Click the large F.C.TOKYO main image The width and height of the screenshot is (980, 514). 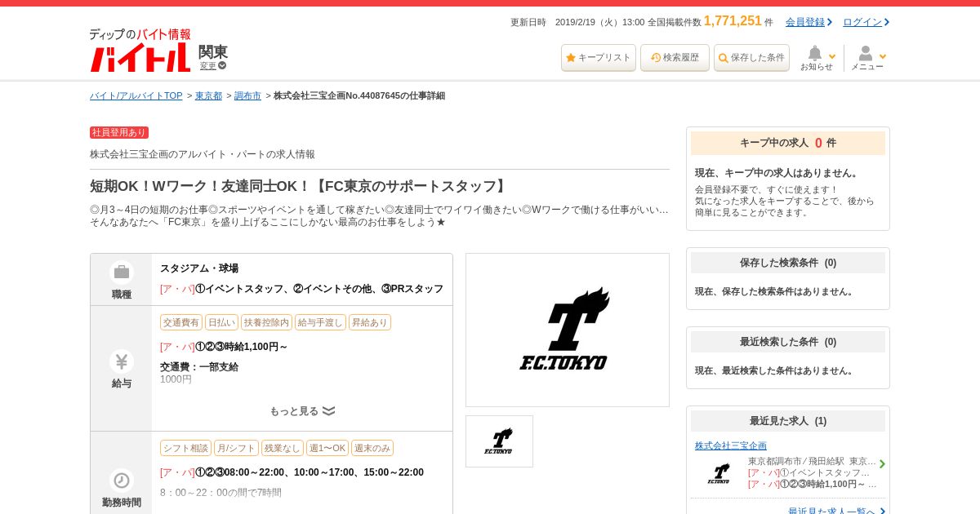pos(568,330)
